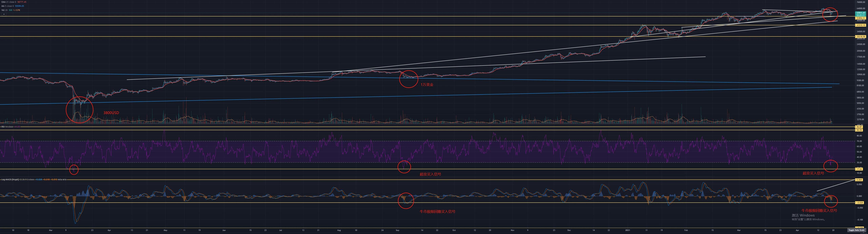
Task: Click the Nov label on time axis
Action: (x=512, y=230)
